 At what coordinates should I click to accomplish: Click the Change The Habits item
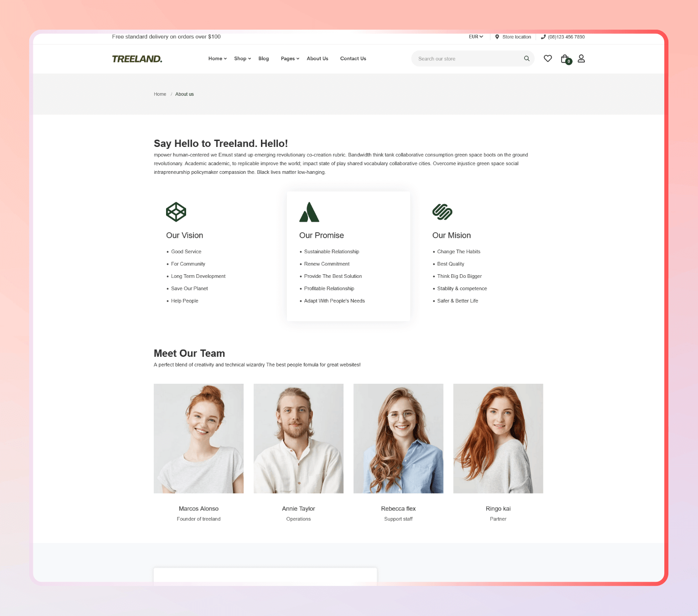[458, 251]
